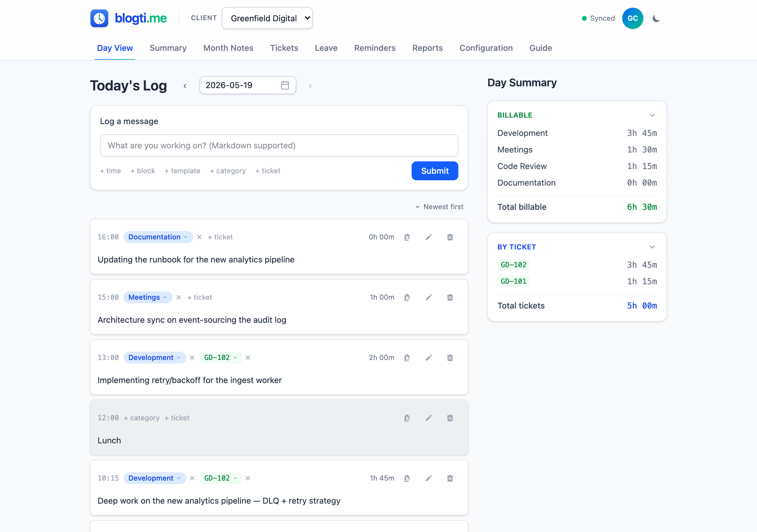Screen dimensions: 757x532
Task: Open the Development category dropdown at 13:00
Action: 155,358
